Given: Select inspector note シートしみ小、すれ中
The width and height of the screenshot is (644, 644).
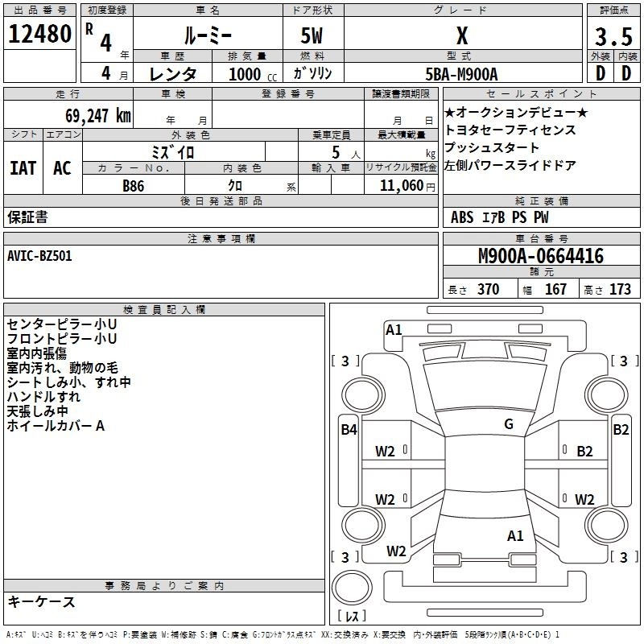Looking at the screenshot, I should coord(68,382).
